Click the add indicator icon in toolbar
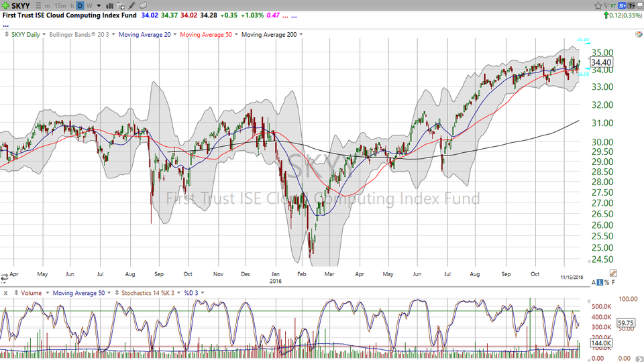This screenshot has height=362, width=644. point(121,6)
